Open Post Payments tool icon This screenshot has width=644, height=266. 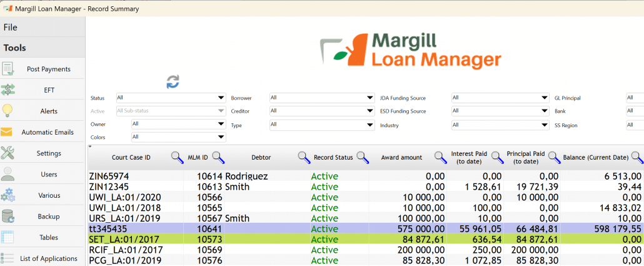click(8, 69)
